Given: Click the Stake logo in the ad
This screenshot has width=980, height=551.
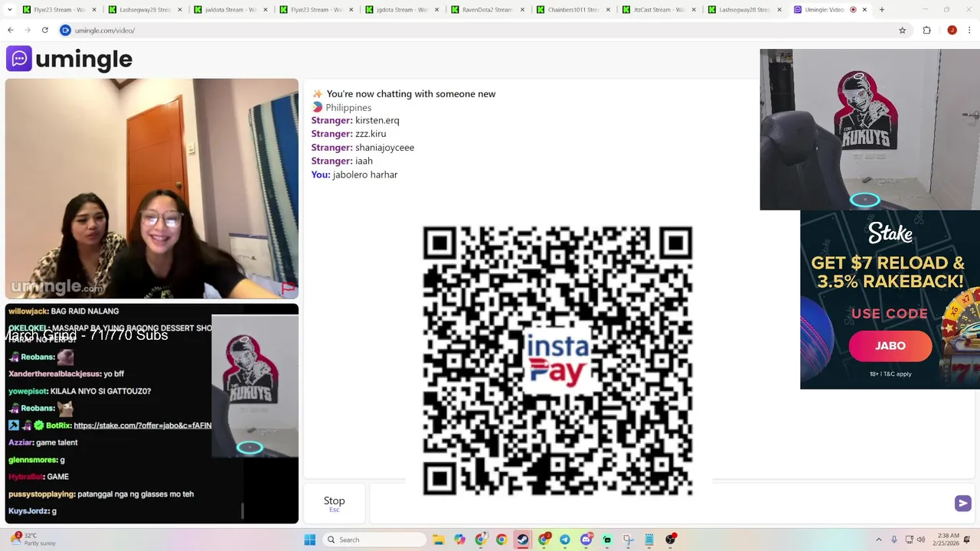Looking at the screenshot, I should pyautogui.click(x=890, y=233).
